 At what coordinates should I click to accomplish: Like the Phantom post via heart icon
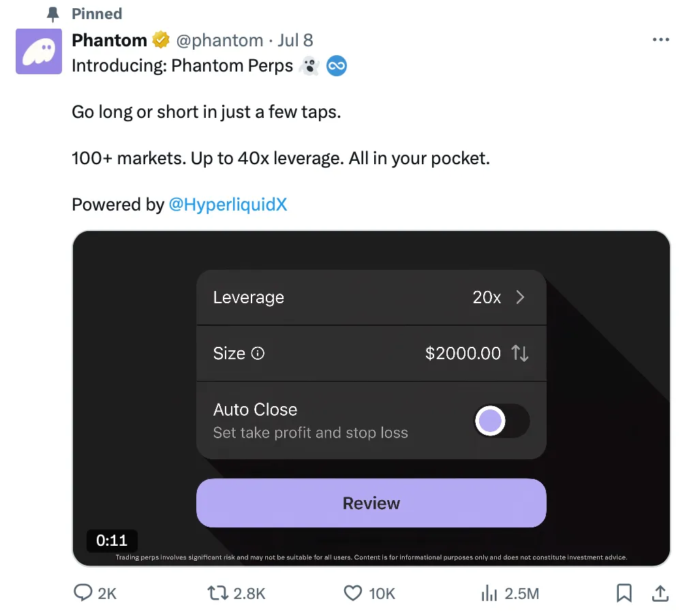tap(353, 593)
